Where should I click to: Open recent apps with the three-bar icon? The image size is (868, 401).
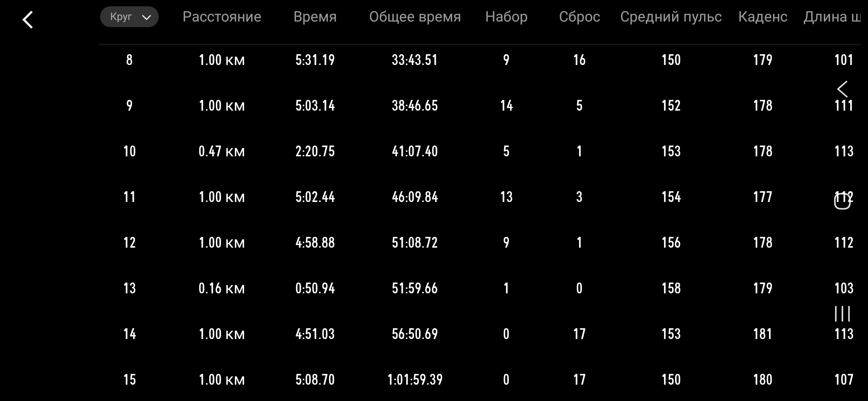[x=842, y=314]
